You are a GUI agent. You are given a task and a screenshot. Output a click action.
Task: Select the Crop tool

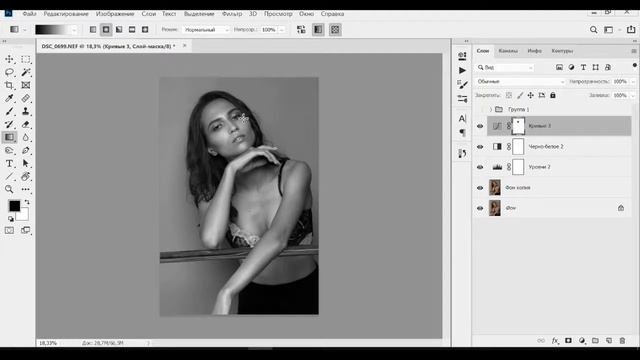pyautogui.click(x=9, y=85)
